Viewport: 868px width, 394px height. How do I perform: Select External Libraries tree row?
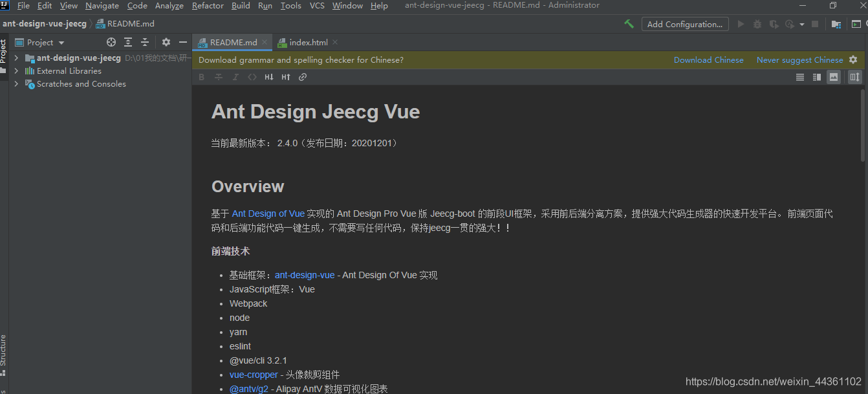coord(100,71)
